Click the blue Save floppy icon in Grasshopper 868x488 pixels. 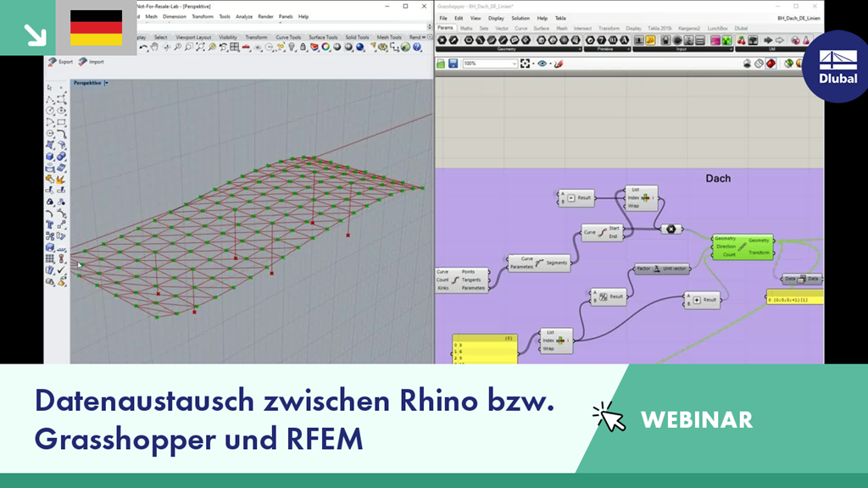tap(453, 64)
